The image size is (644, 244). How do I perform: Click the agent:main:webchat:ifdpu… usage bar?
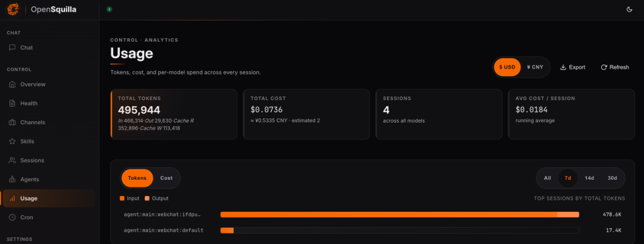coord(400,214)
